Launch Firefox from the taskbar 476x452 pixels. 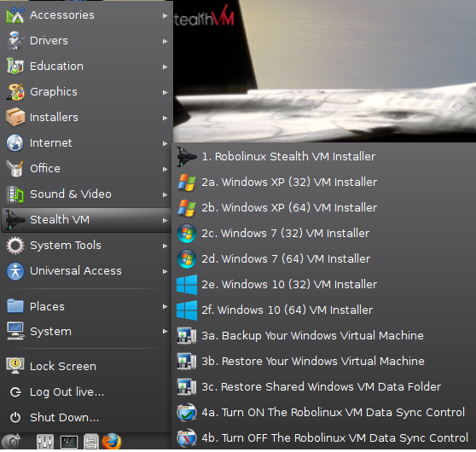(x=112, y=442)
